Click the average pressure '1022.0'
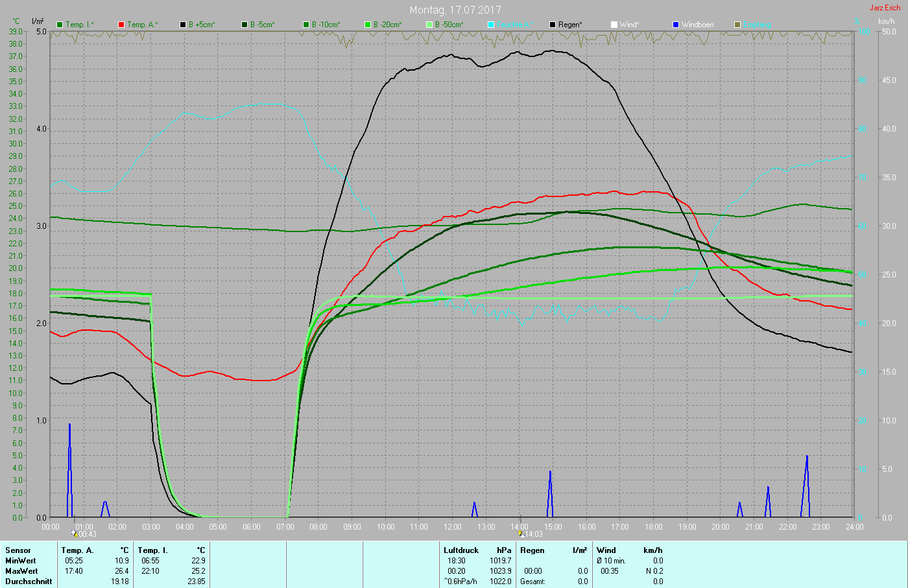The image size is (908, 588). click(500, 582)
